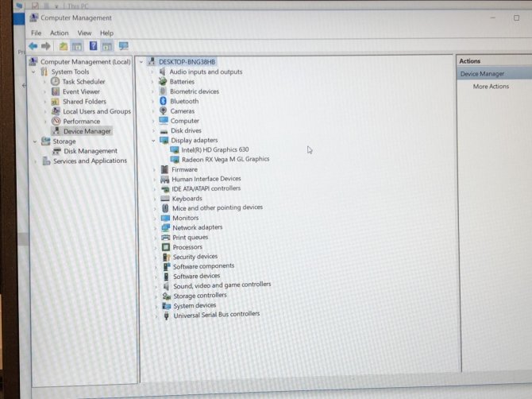The width and height of the screenshot is (532, 399).
Task: Click the blue Help toolbar icon
Action: click(x=93, y=46)
